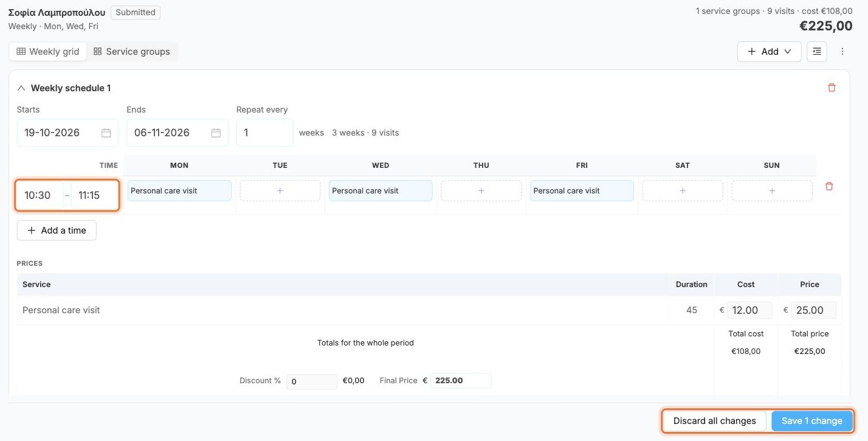Click the client name Σοφία Λαμπροπούλου
Screen dimensions: 868x441
coord(57,12)
